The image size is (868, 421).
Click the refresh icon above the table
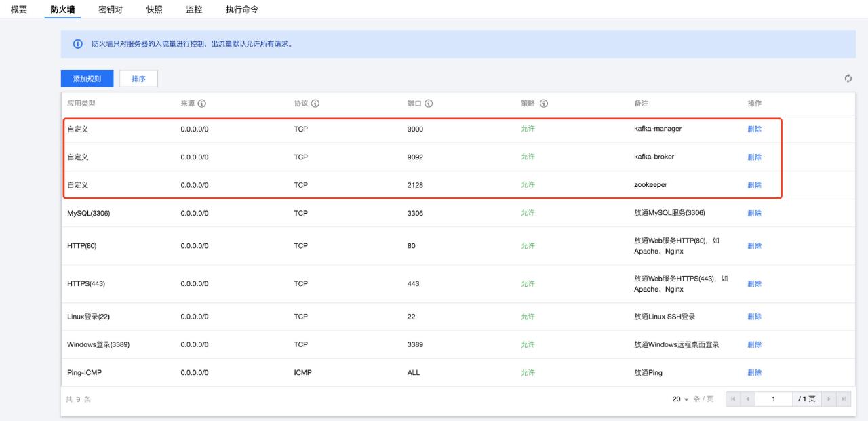tap(848, 79)
